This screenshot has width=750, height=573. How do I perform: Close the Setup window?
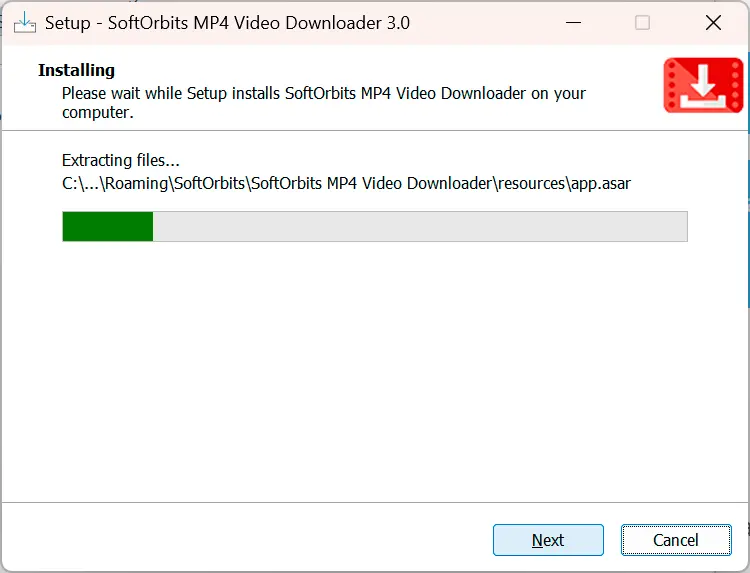713,22
